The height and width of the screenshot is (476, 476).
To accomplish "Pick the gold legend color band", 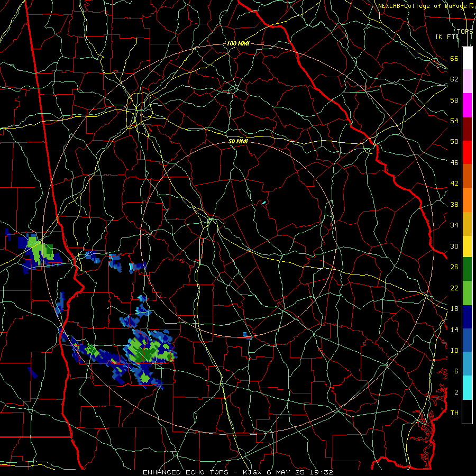I will (x=467, y=224).
